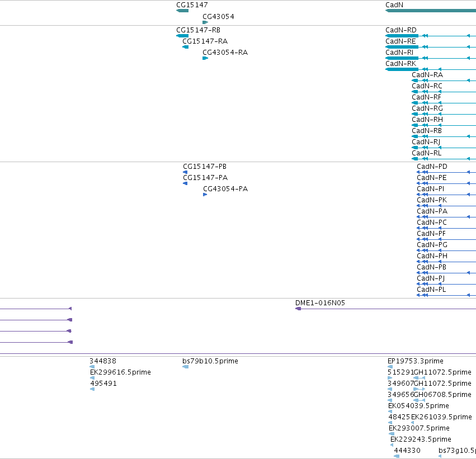Select protein CG15147-PA
This screenshot has height=459, width=476.
(205, 178)
